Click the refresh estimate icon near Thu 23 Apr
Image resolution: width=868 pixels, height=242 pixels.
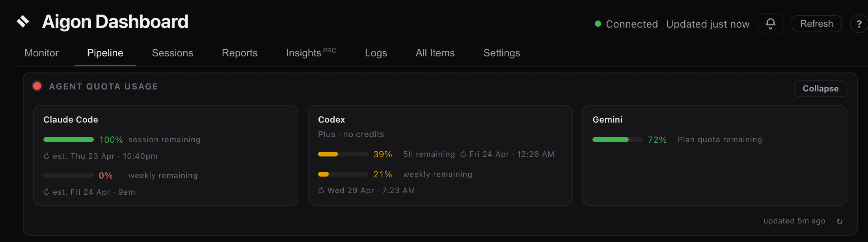tap(47, 156)
